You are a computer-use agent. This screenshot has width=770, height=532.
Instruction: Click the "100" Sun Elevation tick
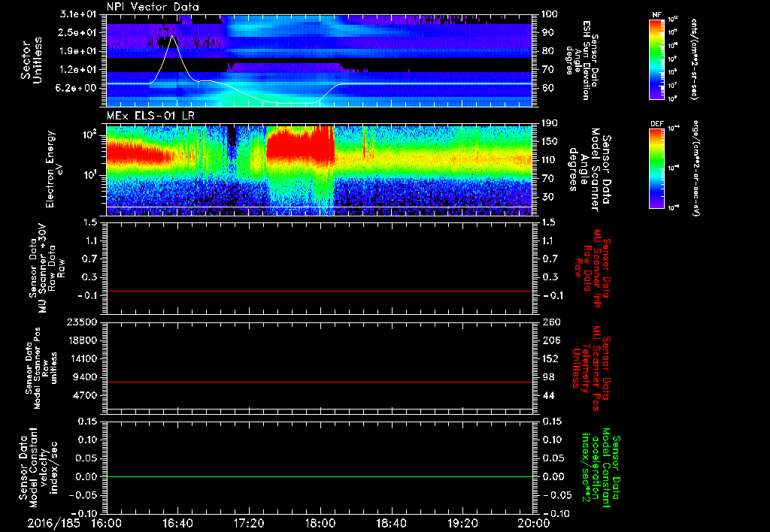tap(550, 14)
